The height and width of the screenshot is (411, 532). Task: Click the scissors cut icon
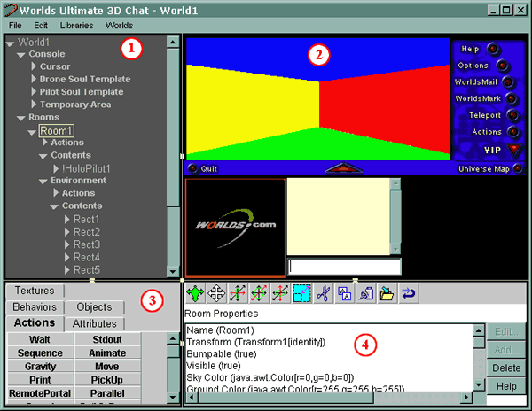click(x=323, y=293)
